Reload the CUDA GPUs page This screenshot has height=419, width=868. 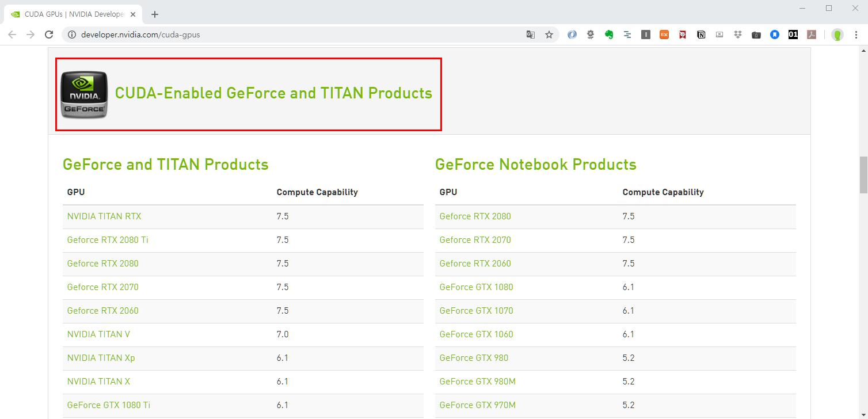pos(49,35)
